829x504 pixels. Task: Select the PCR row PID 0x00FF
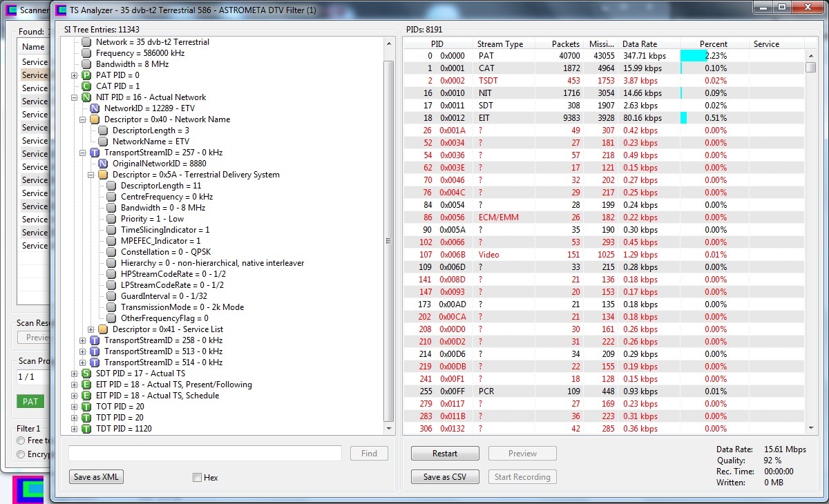pos(604,391)
